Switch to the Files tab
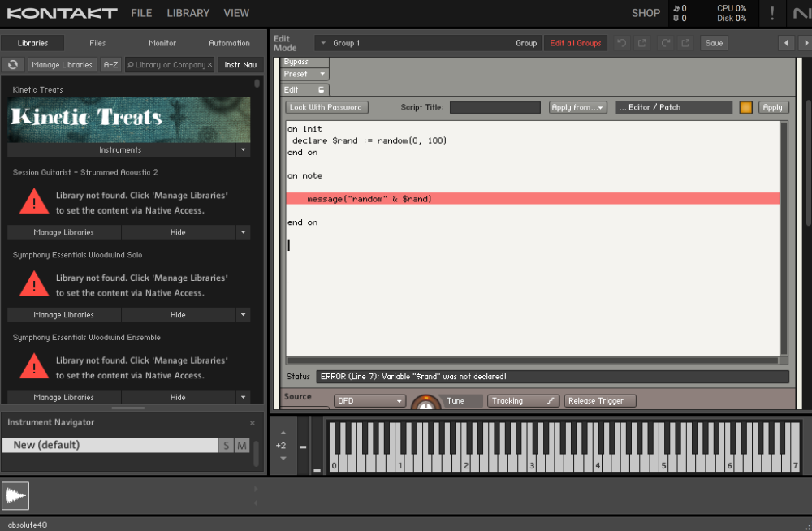Viewport: 812px width, 531px height. pyautogui.click(x=97, y=43)
